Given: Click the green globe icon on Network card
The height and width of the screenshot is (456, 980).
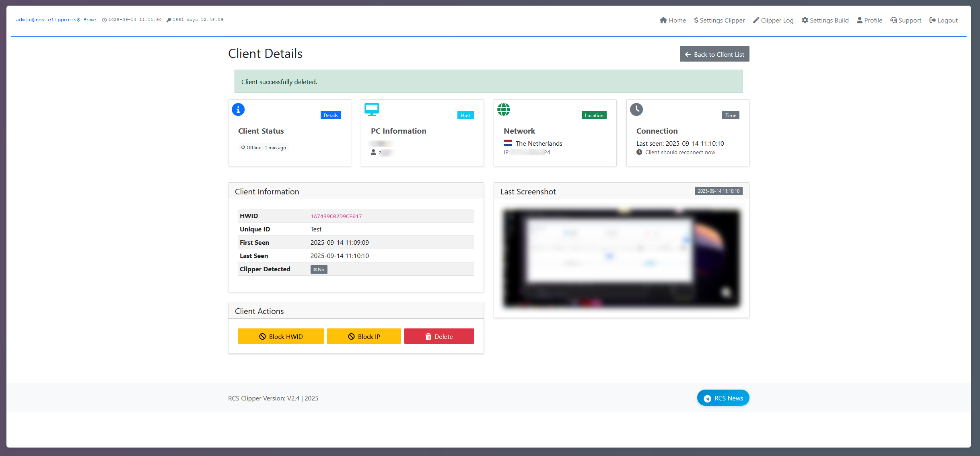Looking at the screenshot, I should point(504,109).
